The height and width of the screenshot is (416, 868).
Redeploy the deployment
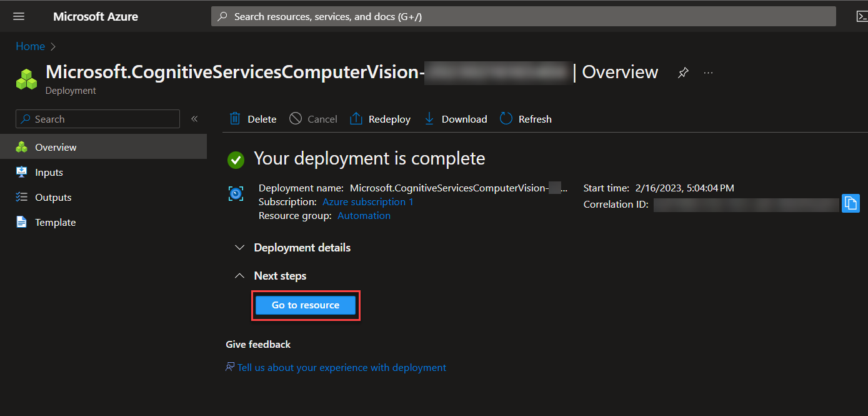380,119
